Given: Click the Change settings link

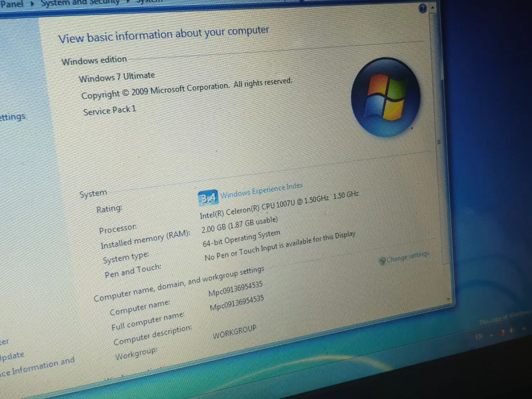Looking at the screenshot, I should (408, 256).
